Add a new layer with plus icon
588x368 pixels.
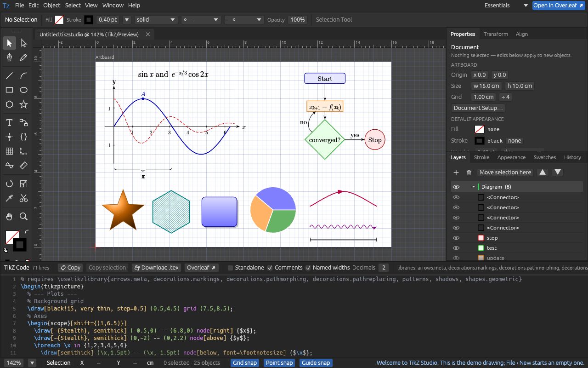(x=456, y=172)
